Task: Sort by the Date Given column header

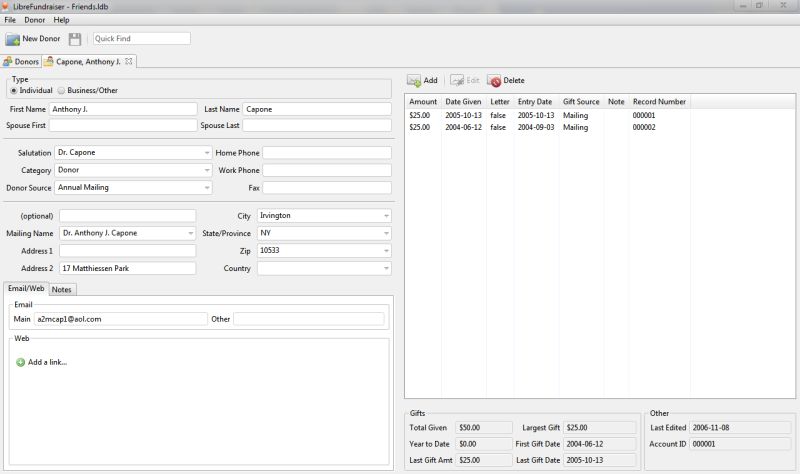Action: pyautogui.click(x=463, y=102)
